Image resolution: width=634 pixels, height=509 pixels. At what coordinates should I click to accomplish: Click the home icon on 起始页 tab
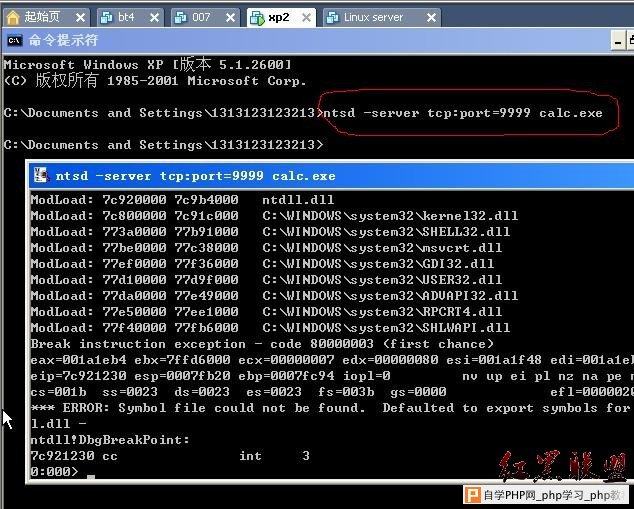click(x=13, y=17)
